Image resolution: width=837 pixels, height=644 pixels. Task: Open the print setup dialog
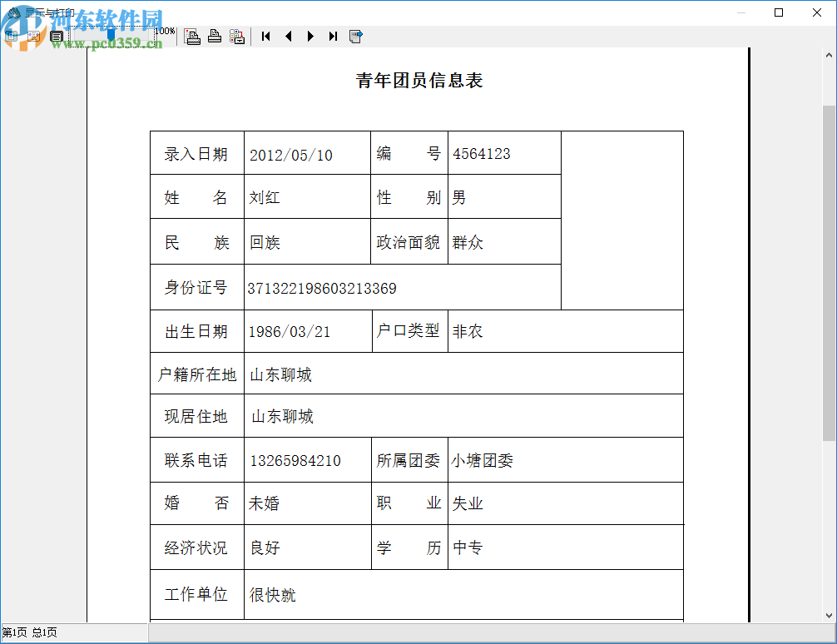point(192,36)
